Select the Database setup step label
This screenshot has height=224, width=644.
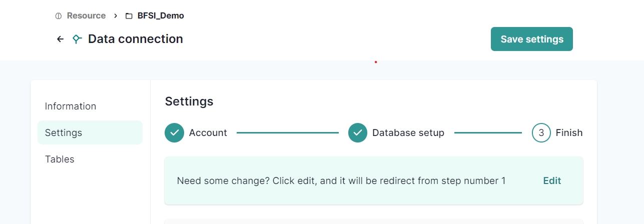click(x=408, y=133)
